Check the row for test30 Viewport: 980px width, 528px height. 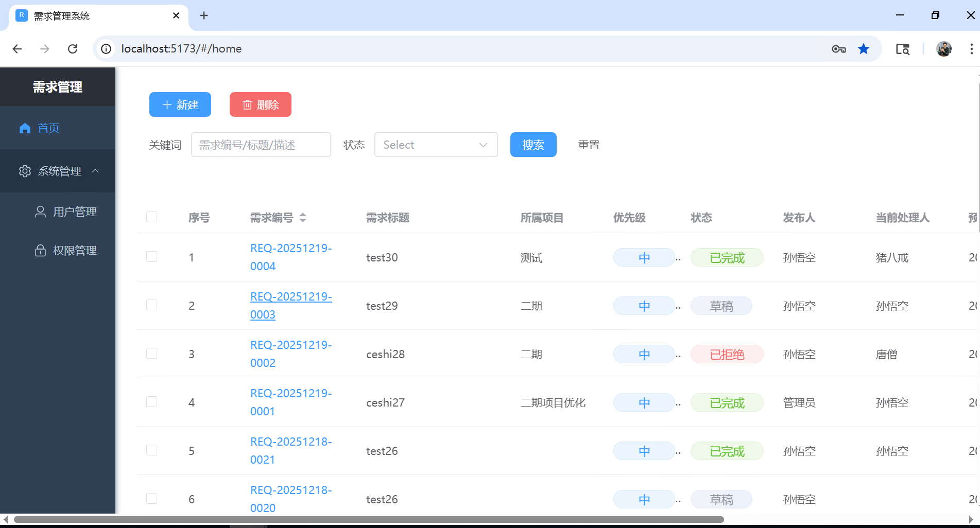(x=151, y=256)
